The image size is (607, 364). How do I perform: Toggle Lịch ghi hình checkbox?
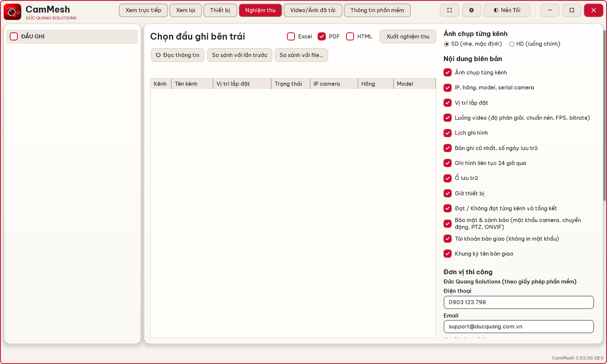448,133
